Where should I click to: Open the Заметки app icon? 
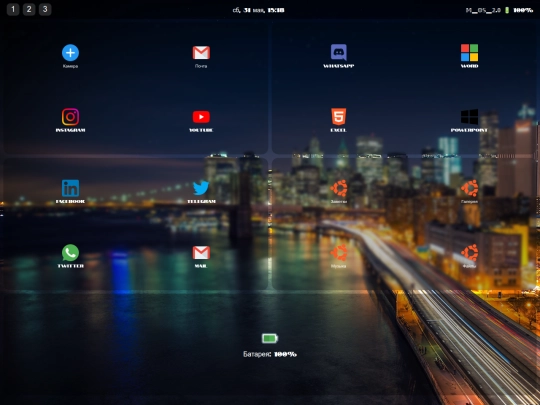339,188
